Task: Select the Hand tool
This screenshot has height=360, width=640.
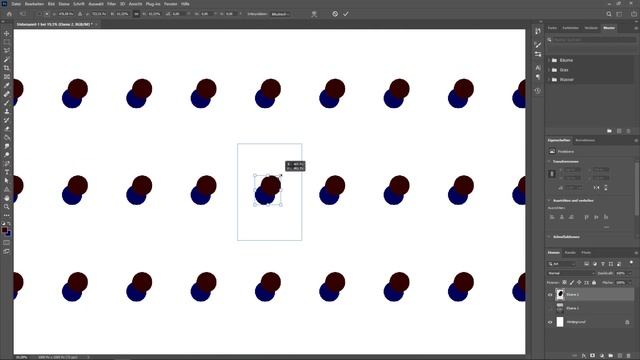Action: 7,198
